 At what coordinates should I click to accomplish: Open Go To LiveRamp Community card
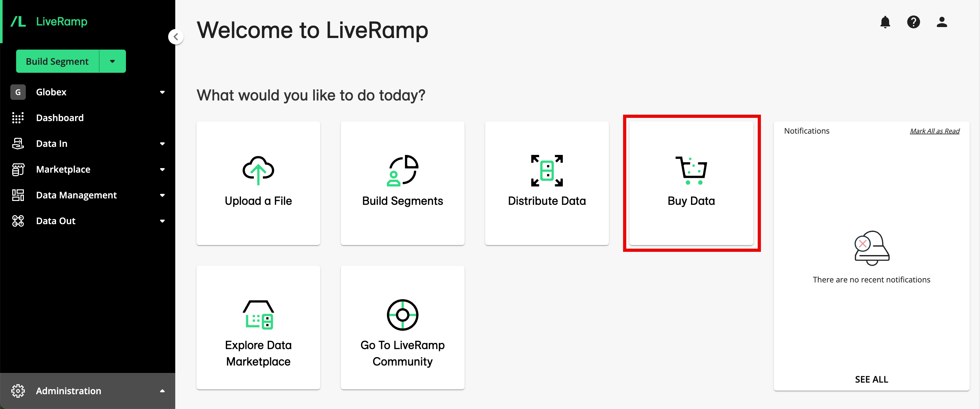402,327
